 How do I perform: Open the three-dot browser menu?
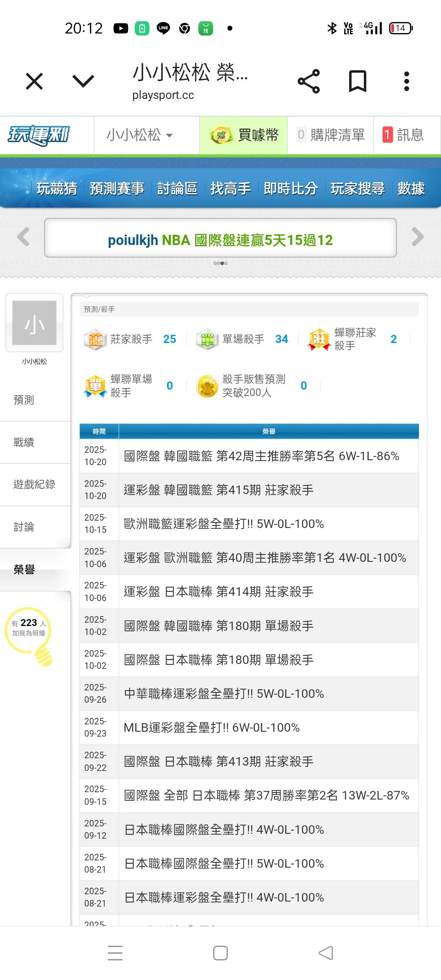pos(406,81)
